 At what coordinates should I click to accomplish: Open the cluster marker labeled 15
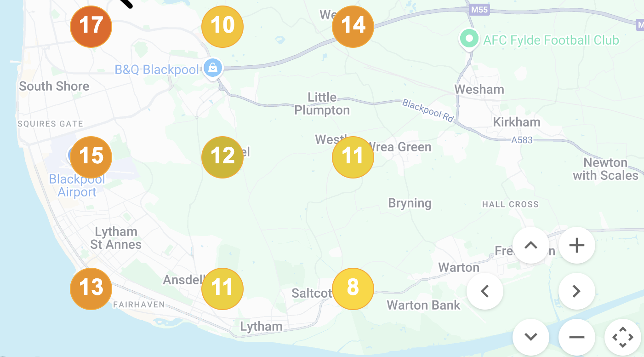pyautogui.click(x=91, y=157)
